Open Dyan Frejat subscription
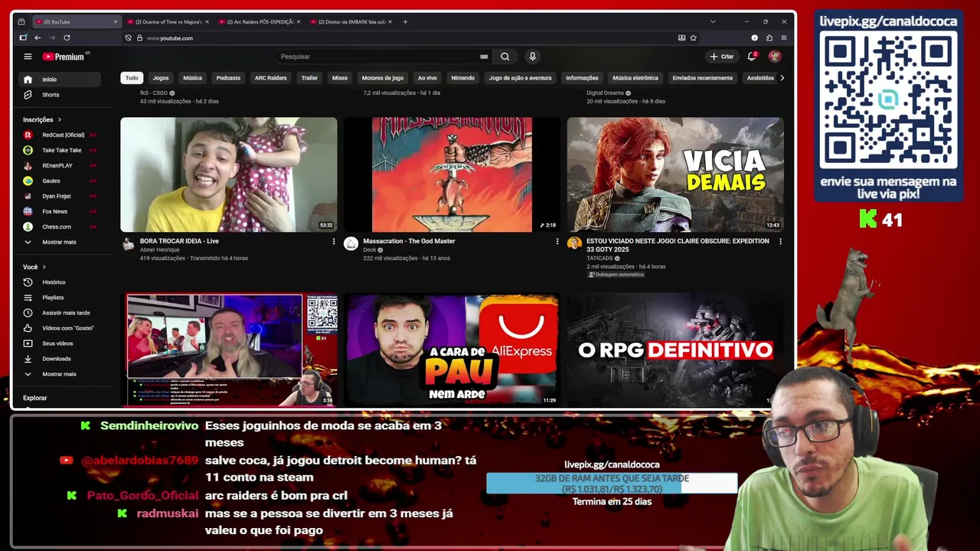This screenshot has width=980, height=551. click(x=60, y=196)
